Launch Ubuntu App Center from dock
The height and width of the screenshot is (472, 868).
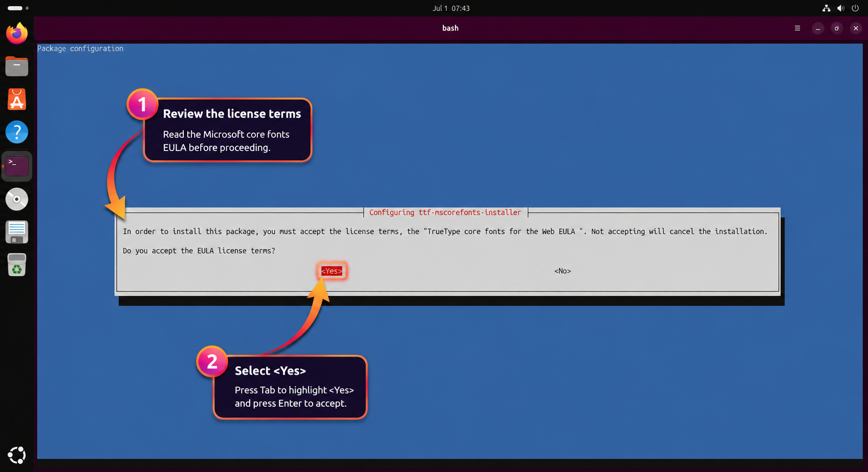17,100
